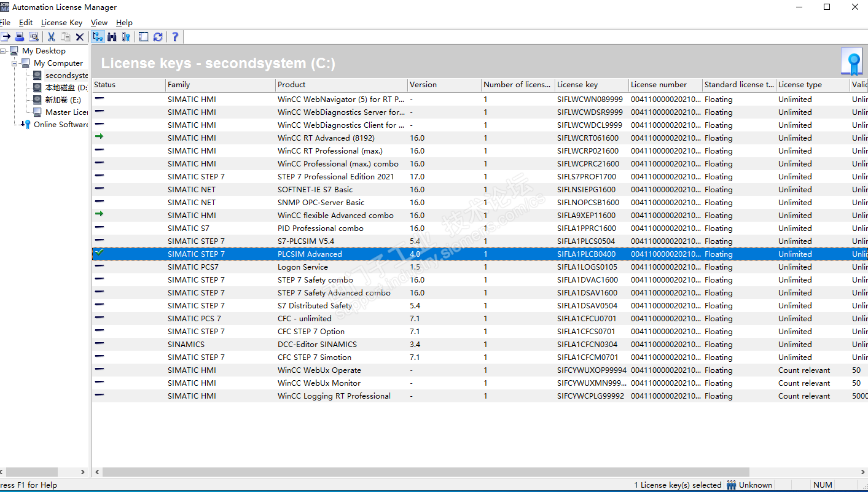Open the License Key menu
868x492 pixels.
coord(61,23)
